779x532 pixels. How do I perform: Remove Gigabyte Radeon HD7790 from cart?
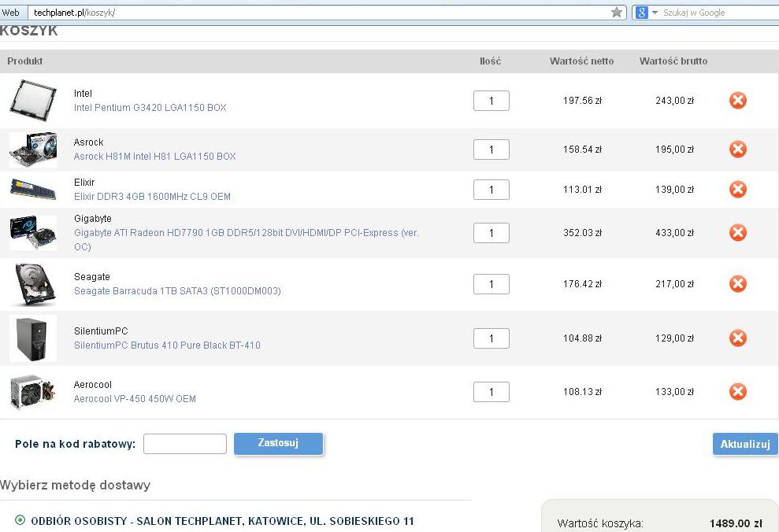pos(738,232)
